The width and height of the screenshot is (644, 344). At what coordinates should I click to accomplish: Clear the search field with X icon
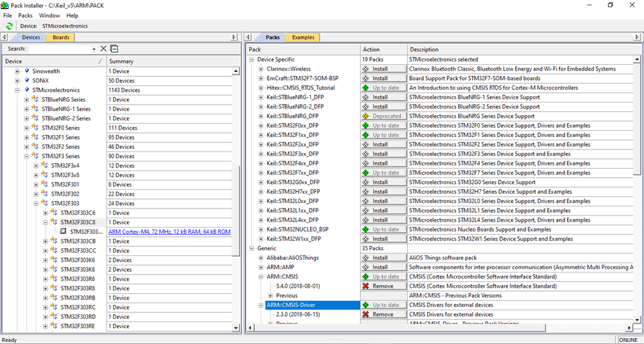click(x=104, y=48)
